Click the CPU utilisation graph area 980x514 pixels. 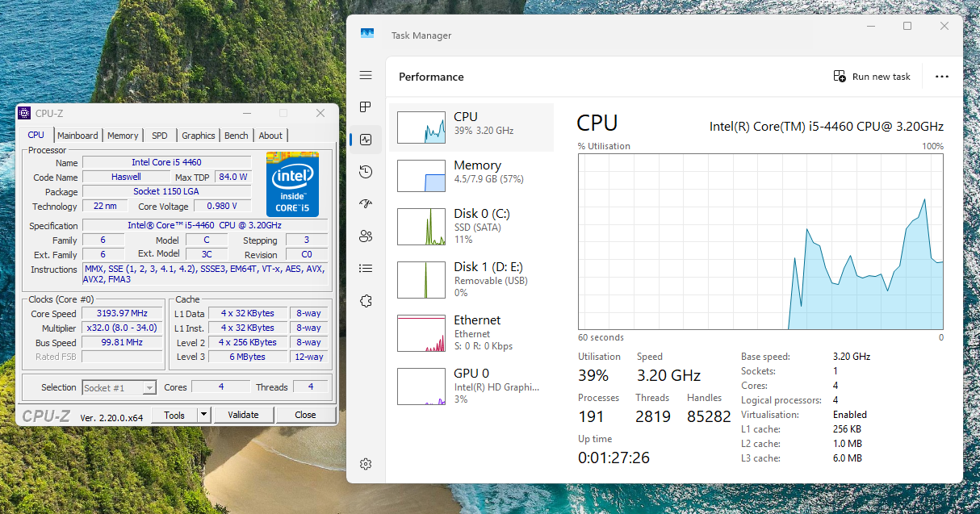pyautogui.click(x=760, y=242)
